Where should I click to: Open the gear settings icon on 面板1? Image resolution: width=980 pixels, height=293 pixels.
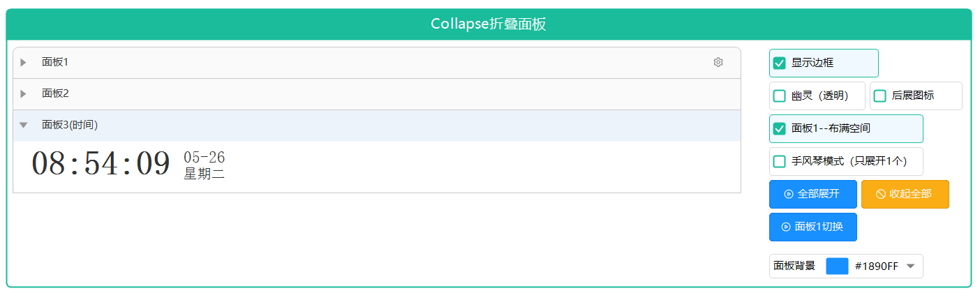[x=718, y=62]
